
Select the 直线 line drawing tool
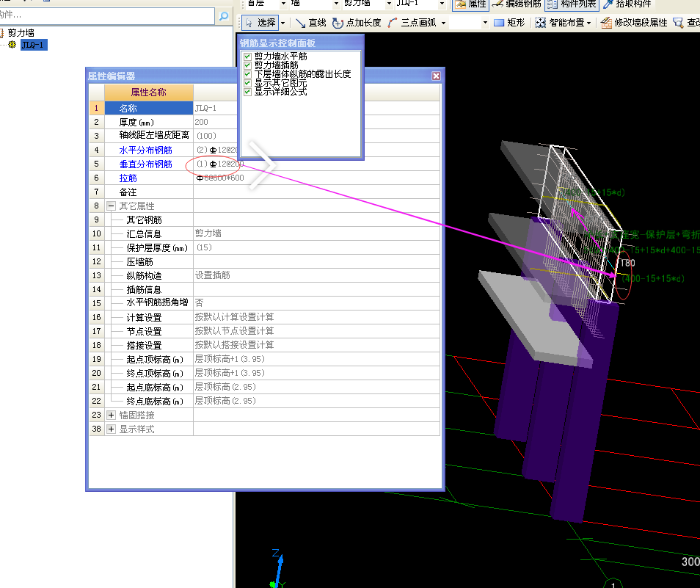310,23
